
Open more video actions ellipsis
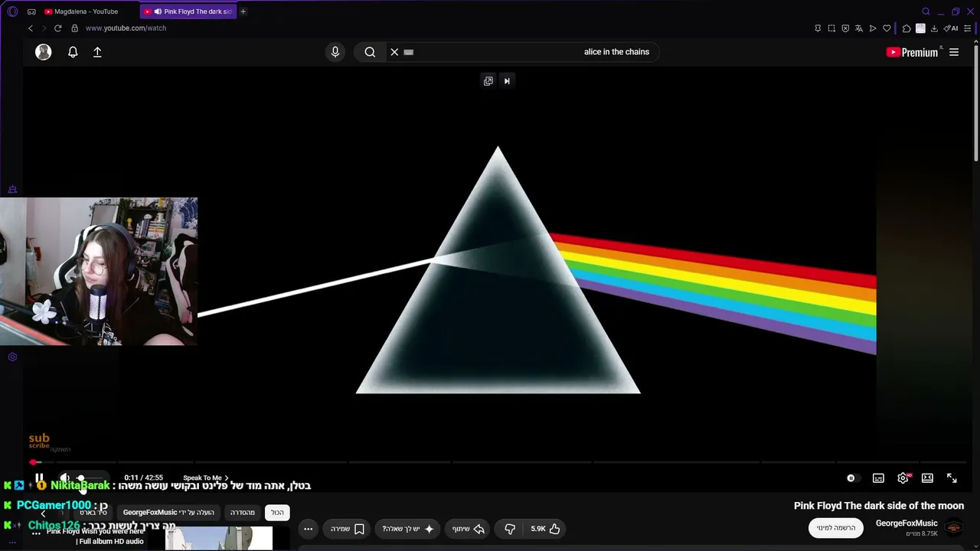tap(308, 529)
